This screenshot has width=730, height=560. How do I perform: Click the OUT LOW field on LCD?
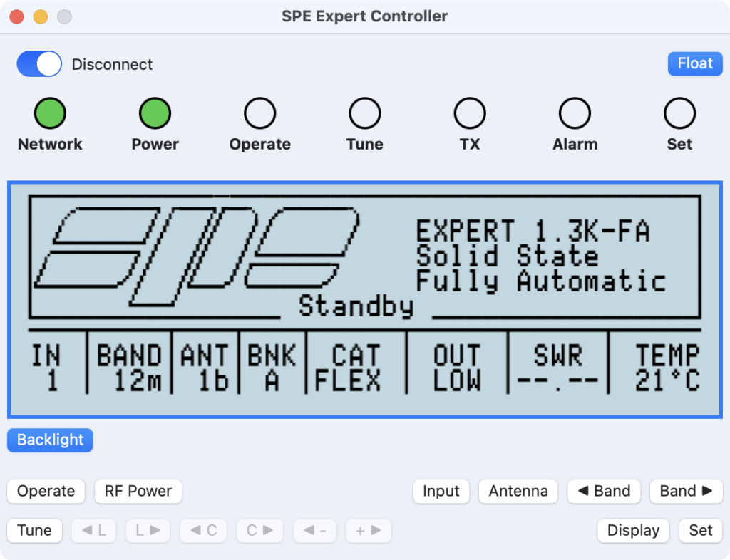tap(457, 368)
